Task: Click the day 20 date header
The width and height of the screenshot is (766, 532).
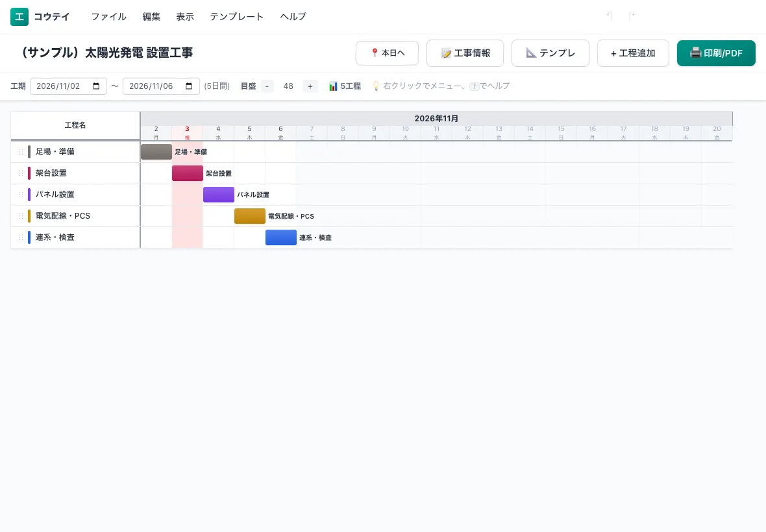Action: [717, 133]
